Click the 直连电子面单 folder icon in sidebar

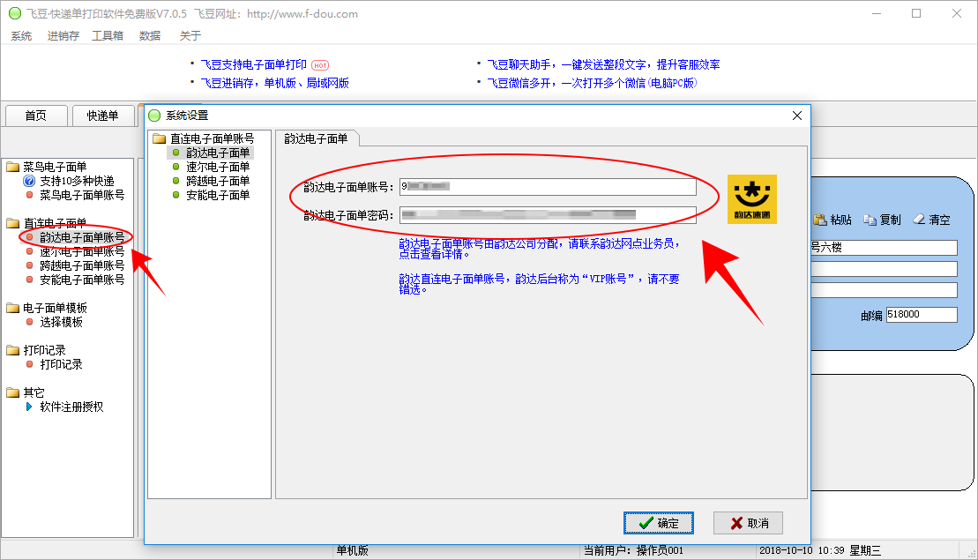pos(12,223)
